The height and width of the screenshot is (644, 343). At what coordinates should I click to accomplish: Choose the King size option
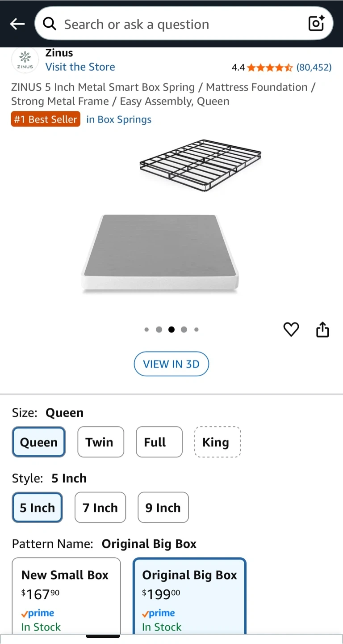(218, 442)
